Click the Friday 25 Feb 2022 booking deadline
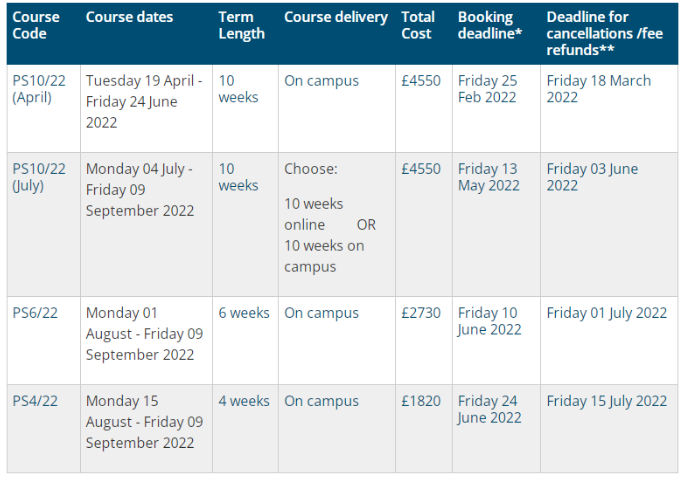The height and width of the screenshot is (481, 686). click(488, 89)
